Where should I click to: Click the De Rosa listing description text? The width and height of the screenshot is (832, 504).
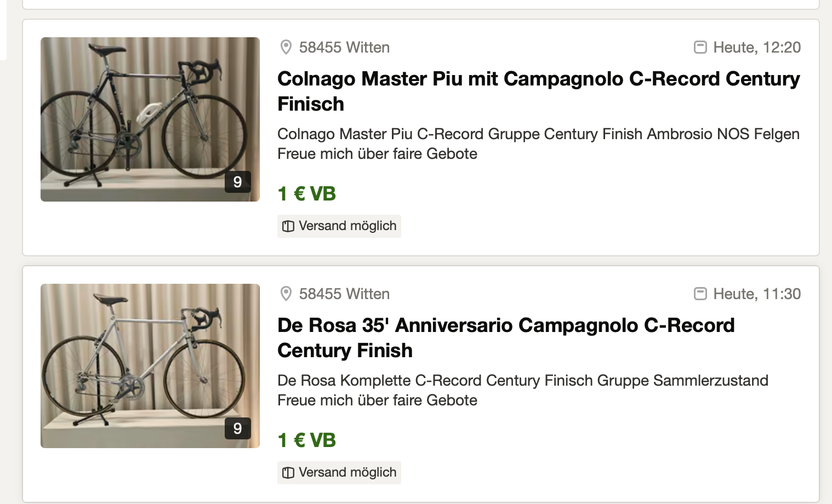coord(522,390)
